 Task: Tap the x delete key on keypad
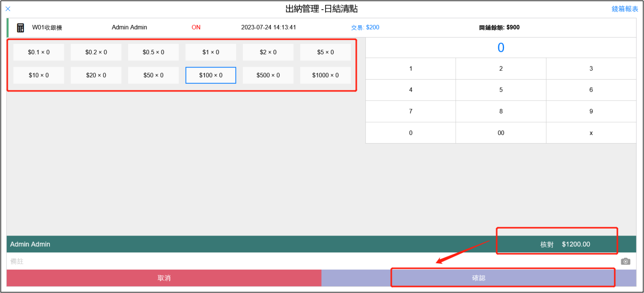point(591,133)
